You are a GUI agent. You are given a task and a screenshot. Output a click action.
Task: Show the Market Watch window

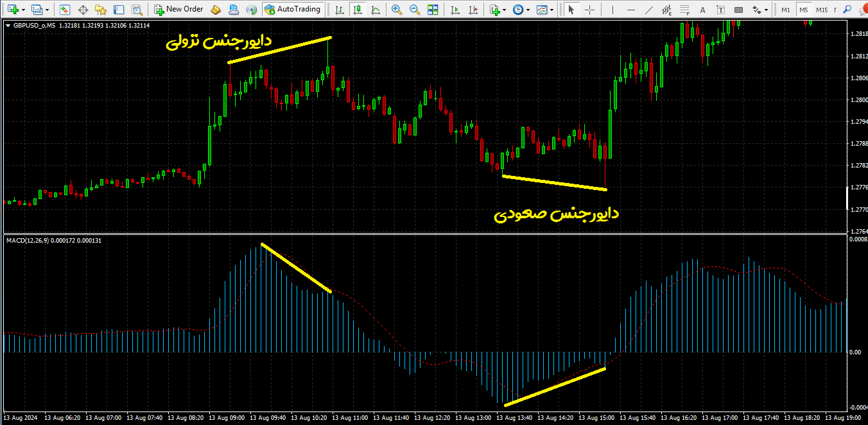coord(65,10)
